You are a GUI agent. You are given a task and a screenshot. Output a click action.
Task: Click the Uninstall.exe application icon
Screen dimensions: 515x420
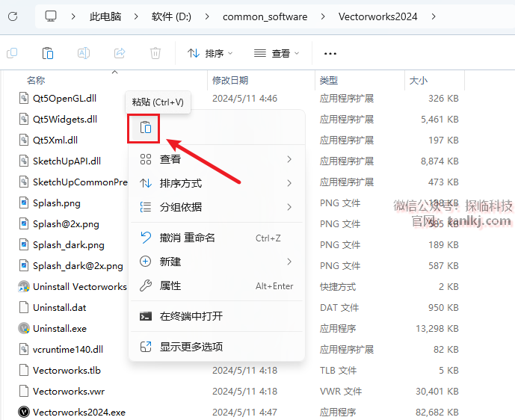point(24,328)
